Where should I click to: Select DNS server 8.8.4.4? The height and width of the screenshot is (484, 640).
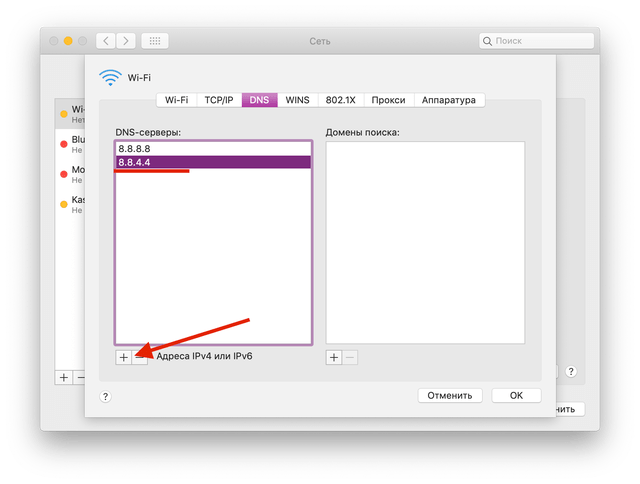click(213, 162)
